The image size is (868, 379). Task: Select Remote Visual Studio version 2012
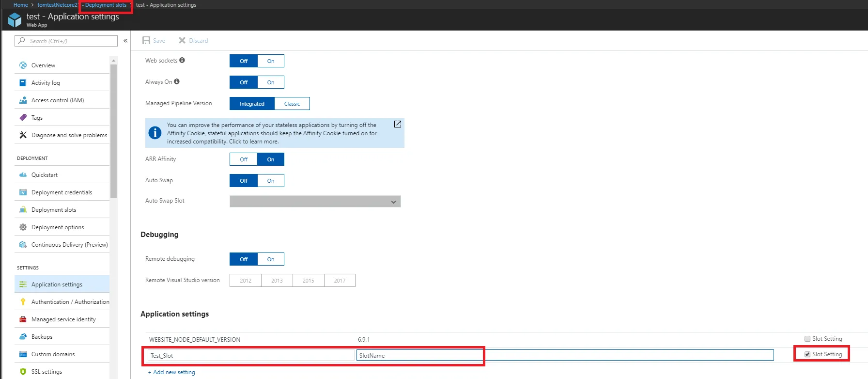click(x=246, y=281)
